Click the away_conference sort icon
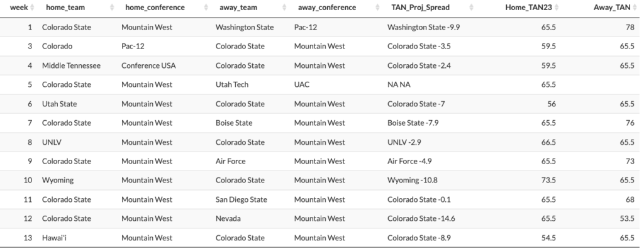This screenshot has width=644, height=251. [x=378, y=8]
